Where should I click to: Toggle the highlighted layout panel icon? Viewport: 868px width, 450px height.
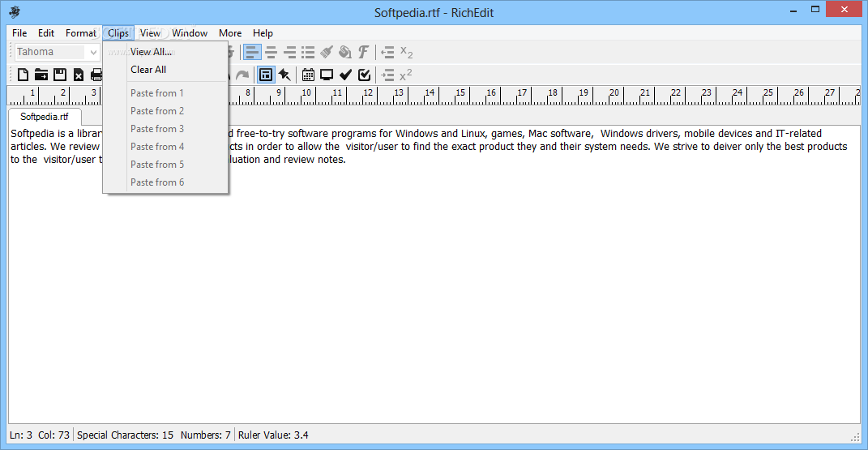click(266, 75)
